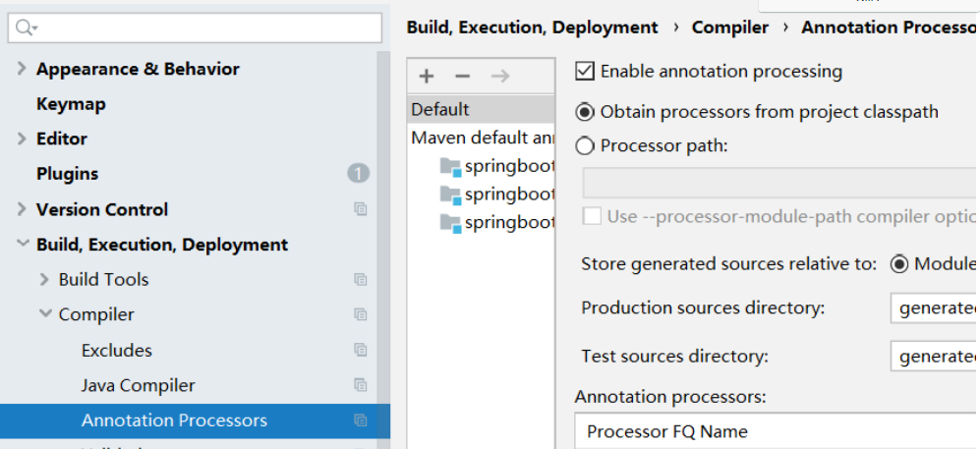Screen dimensions: 980x449
Task: Click the search magnifier icon in settings
Action: click(26, 28)
